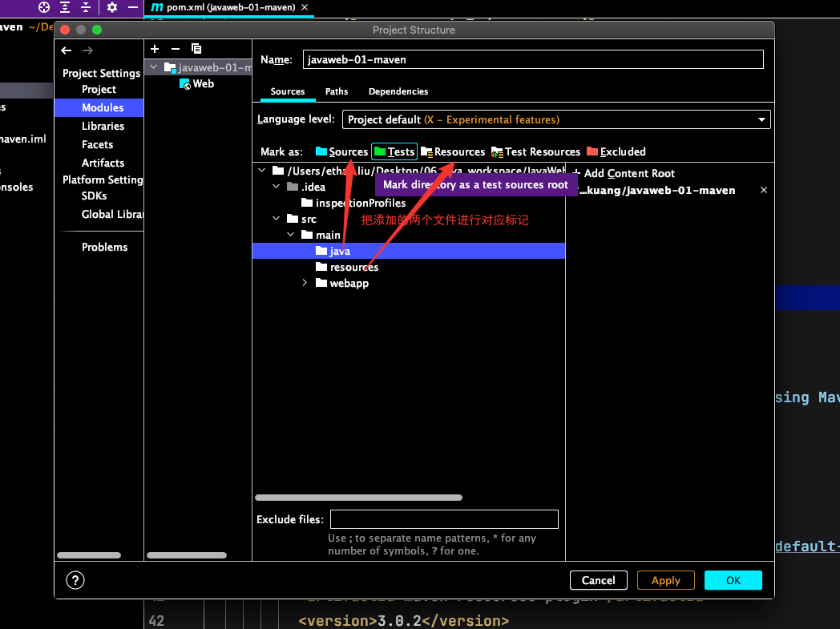Open help with question mark button
The image size is (840, 629).
pyautogui.click(x=75, y=580)
